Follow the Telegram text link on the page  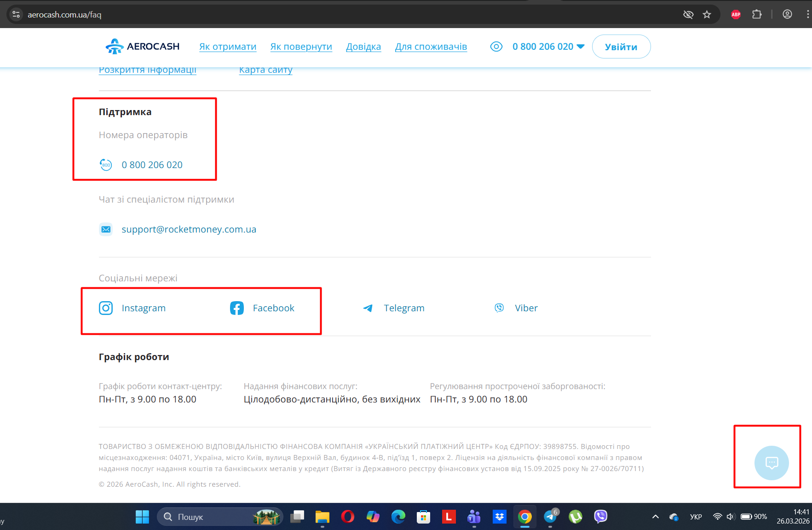[404, 308]
